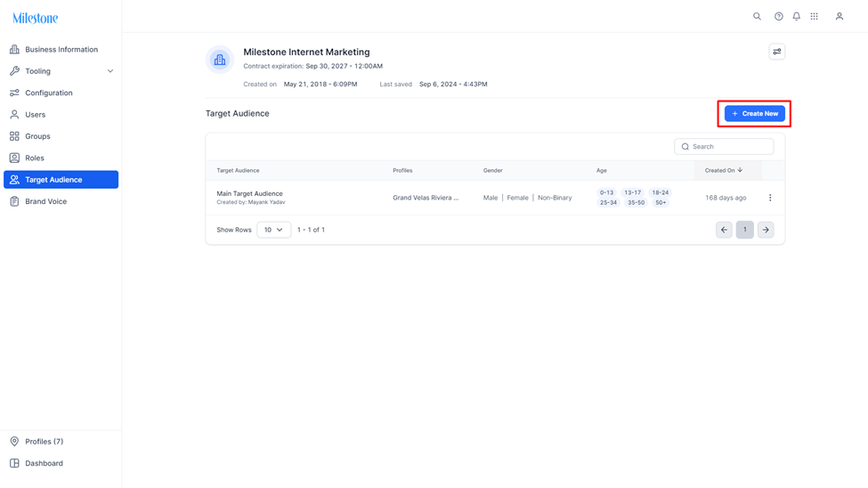Image resolution: width=868 pixels, height=488 pixels.
Task: Click Milestone Internet Marketing heading
Action: point(306,52)
